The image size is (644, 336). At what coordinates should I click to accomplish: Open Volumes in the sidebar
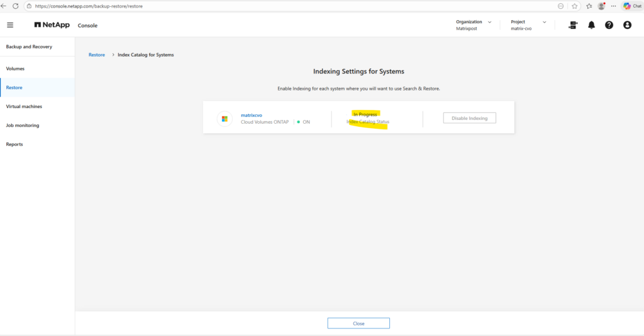coord(37,68)
